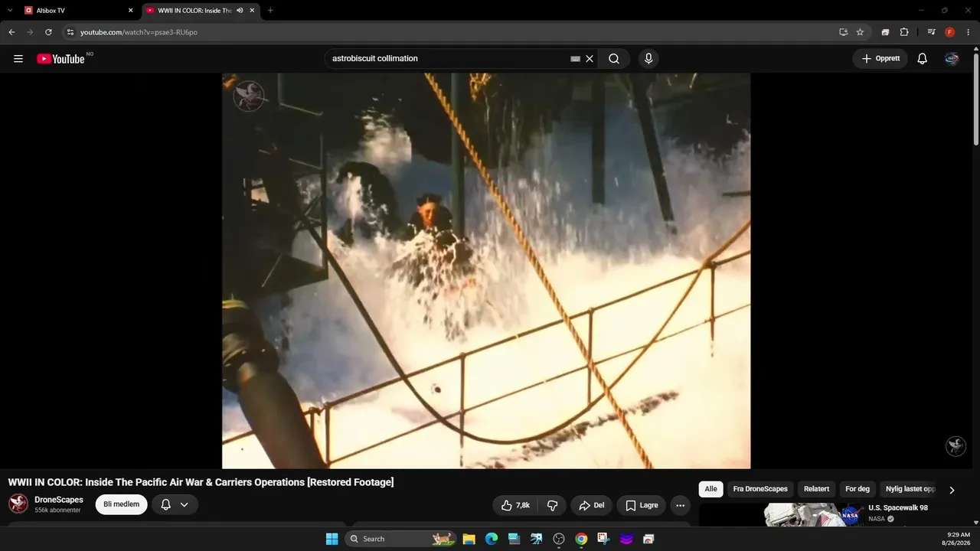
Task: Select the For deg filter chip
Action: [x=857, y=489]
